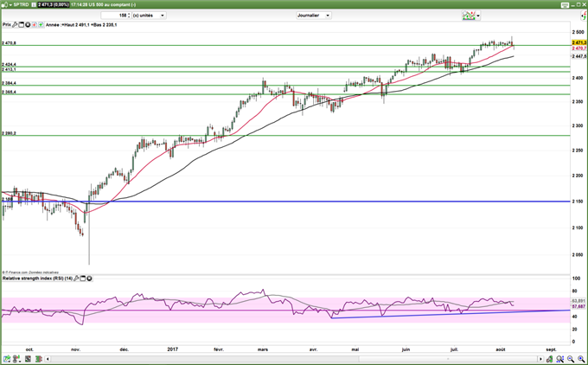
Task: Click the red plus icon next to Prix
Action: point(34,25)
